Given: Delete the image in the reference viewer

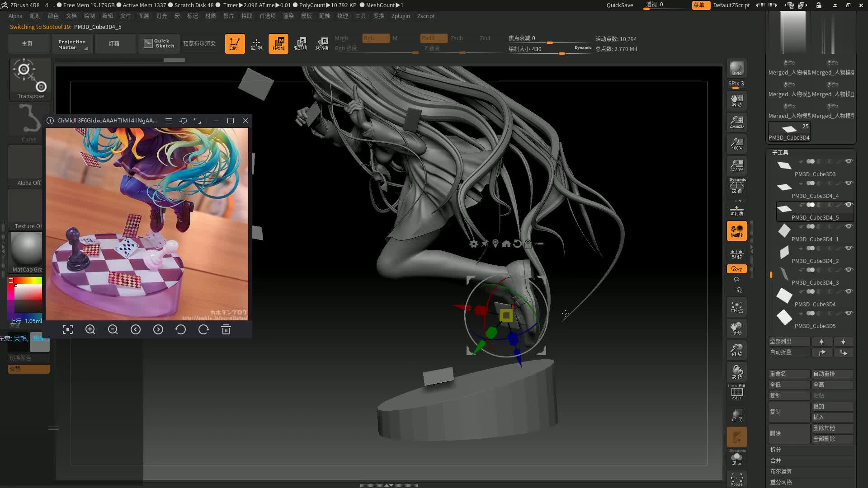Looking at the screenshot, I should tap(226, 330).
